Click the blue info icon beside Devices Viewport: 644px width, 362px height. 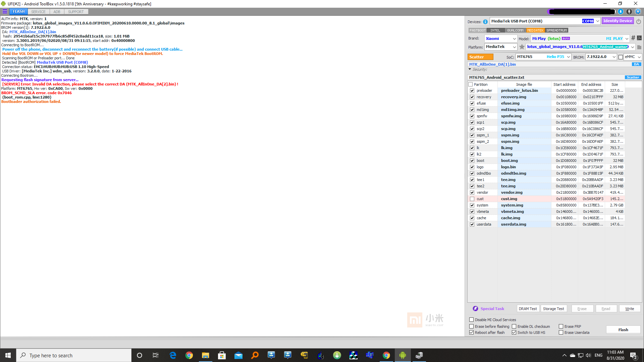point(485,22)
